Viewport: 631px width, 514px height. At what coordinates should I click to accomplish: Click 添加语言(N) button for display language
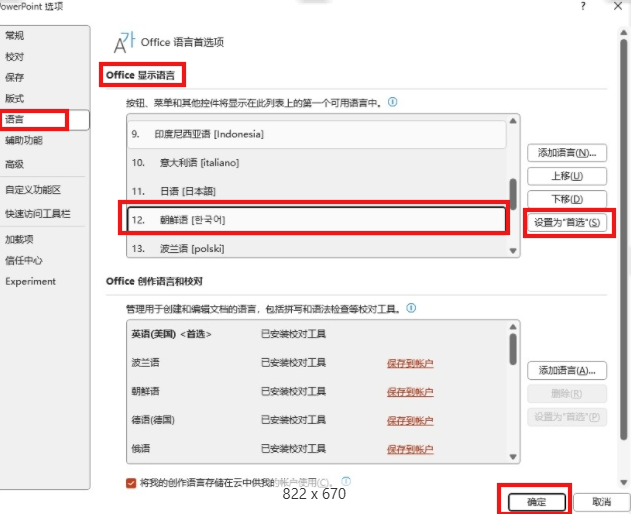tap(567, 153)
